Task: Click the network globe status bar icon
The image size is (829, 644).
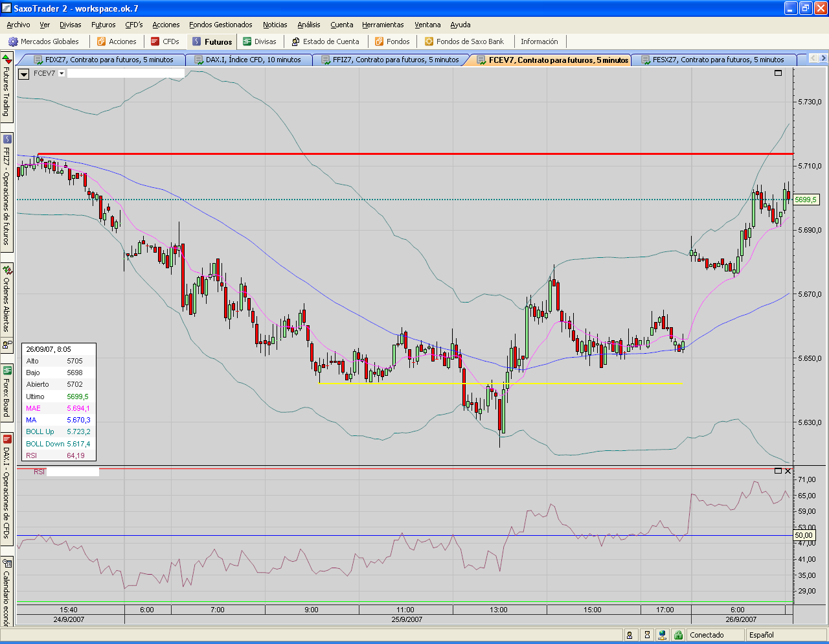Action: (x=661, y=635)
